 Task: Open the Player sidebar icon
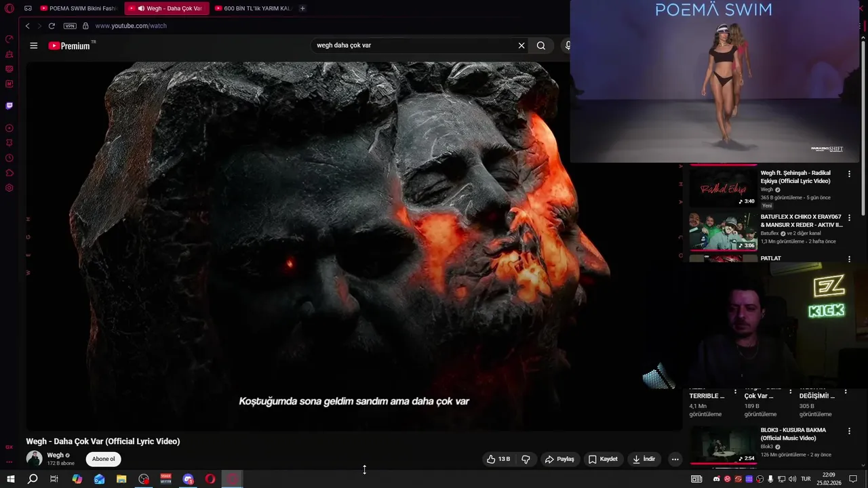(9, 128)
